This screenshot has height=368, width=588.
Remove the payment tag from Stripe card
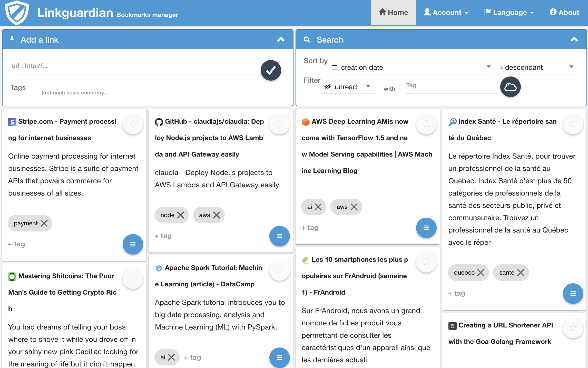coord(44,223)
